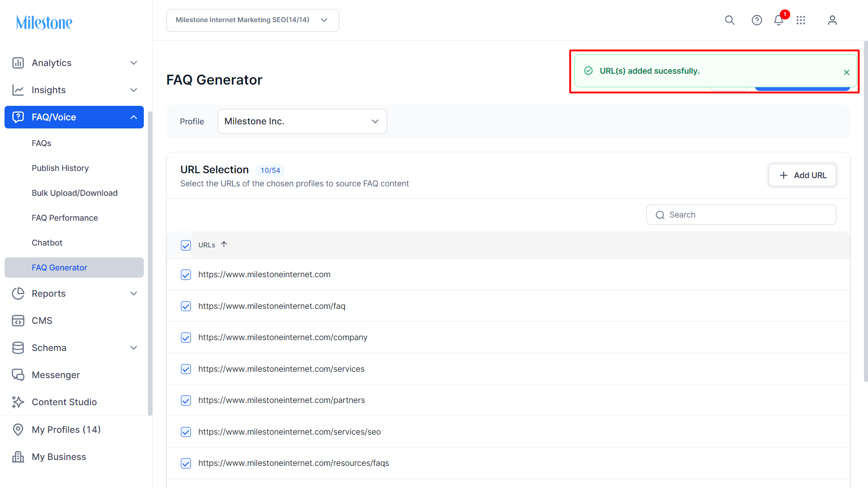Viewport: 868px width, 488px height.
Task: Click the Analytics bar chart icon
Action: (x=18, y=63)
